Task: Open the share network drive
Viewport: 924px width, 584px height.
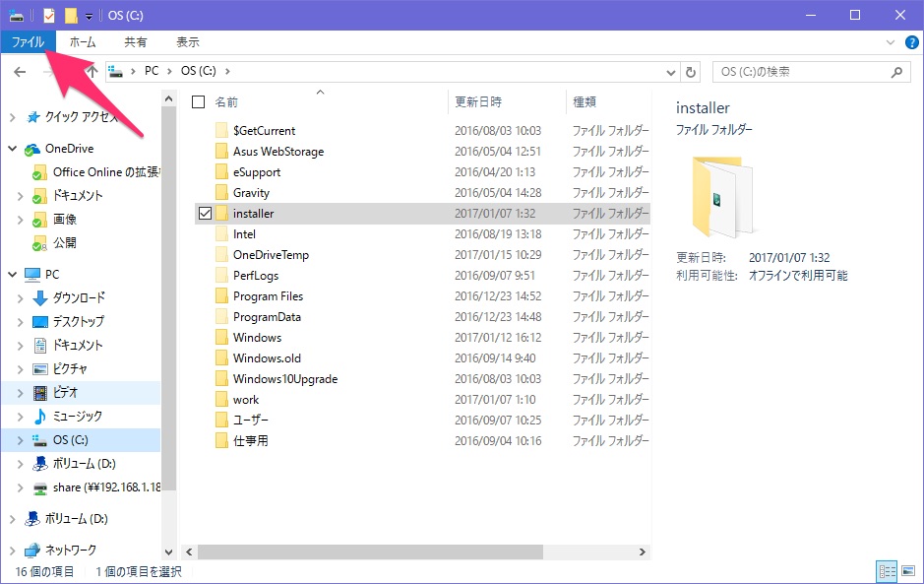Action: tap(106, 487)
